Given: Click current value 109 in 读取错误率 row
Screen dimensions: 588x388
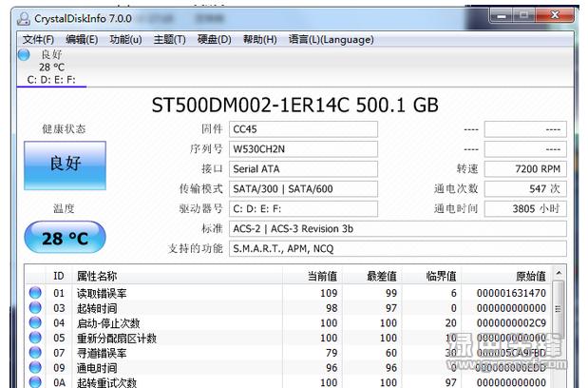Looking at the screenshot, I should pyautogui.click(x=329, y=293).
